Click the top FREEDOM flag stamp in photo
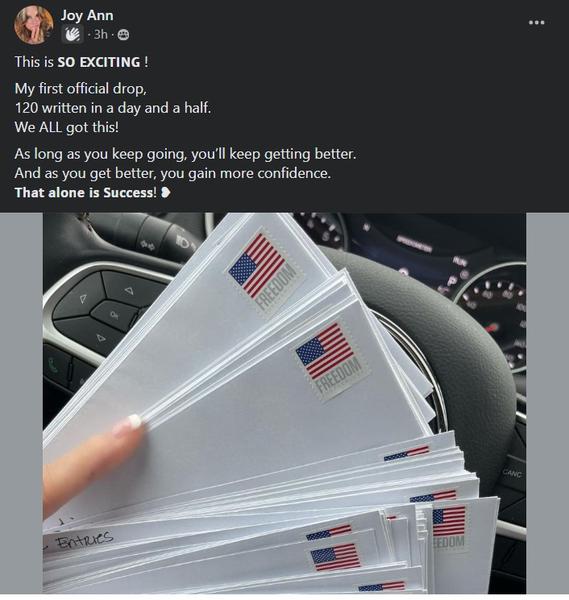This screenshot has width=569, height=600. [262, 272]
